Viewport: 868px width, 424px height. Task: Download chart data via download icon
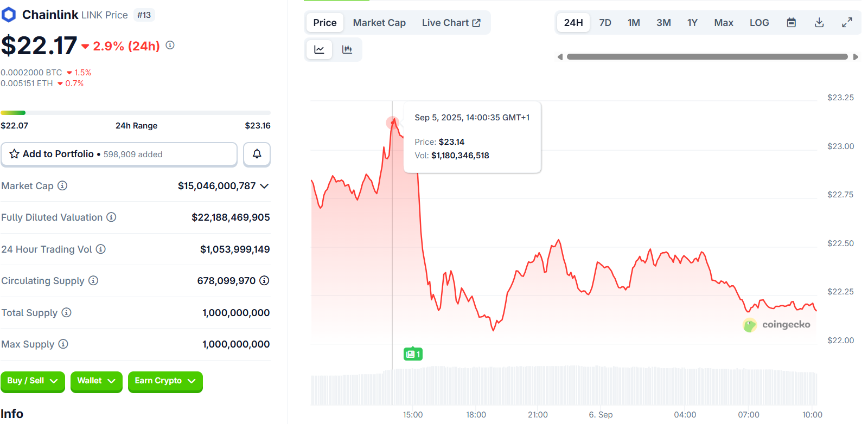click(x=819, y=23)
